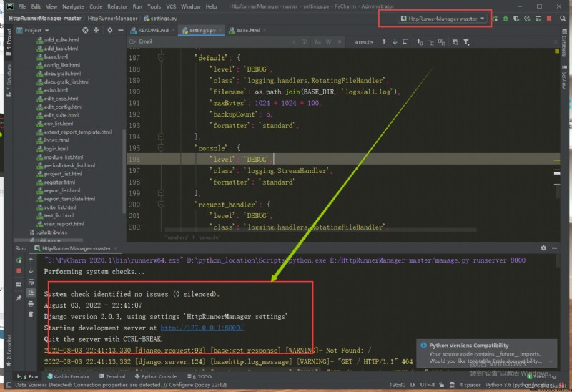Click 4 spaces indent setting
The height and width of the screenshot is (392, 572).
tap(470, 385)
